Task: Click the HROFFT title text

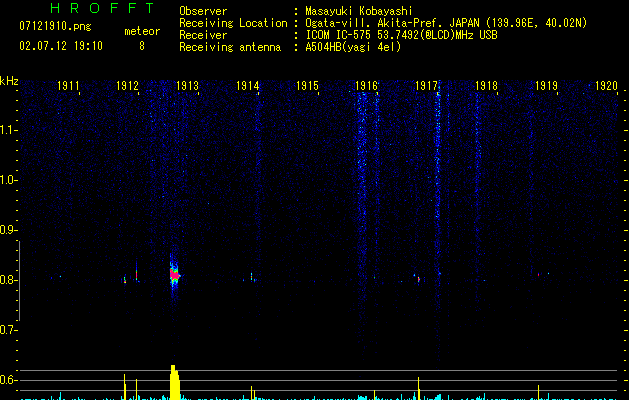Action: pos(103,8)
